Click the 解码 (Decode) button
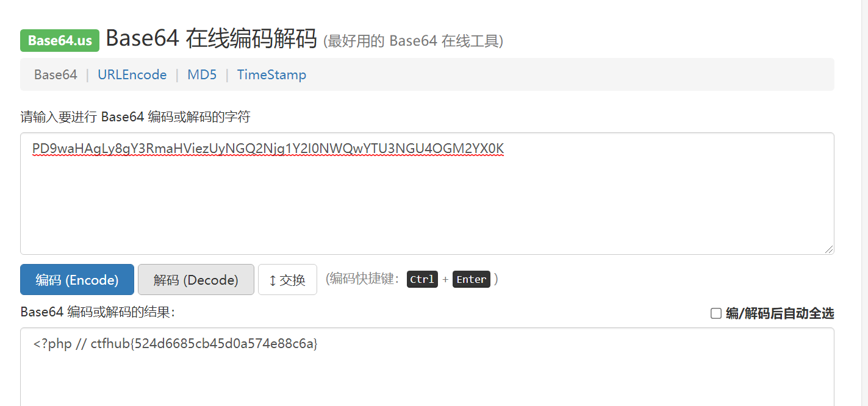This screenshot has height=406, width=868. point(196,280)
